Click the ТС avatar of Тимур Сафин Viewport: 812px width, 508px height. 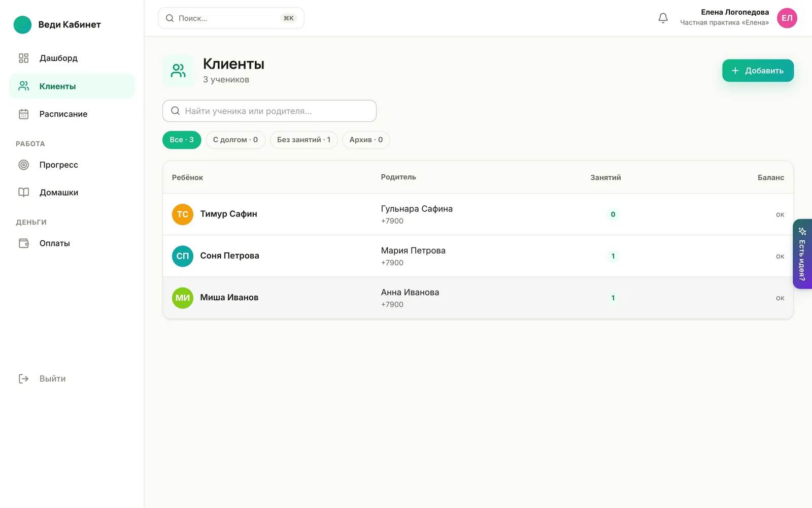pyautogui.click(x=183, y=214)
